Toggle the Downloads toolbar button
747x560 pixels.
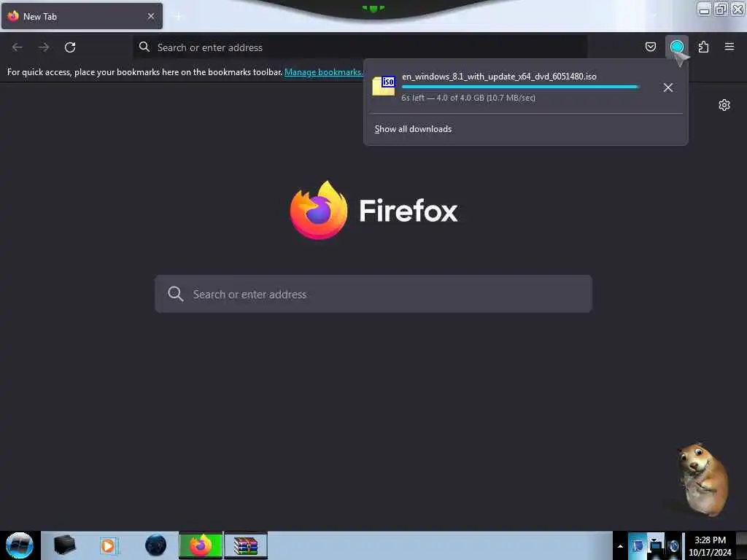pos(676,47)
